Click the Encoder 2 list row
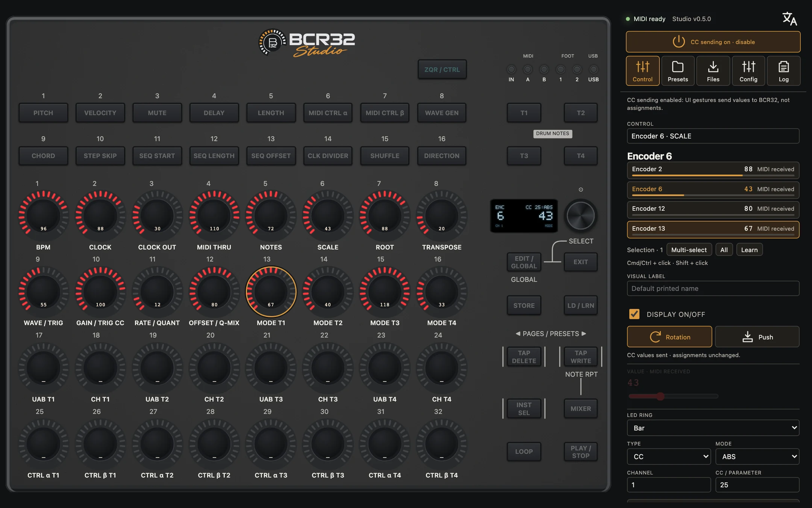This screenshot has width=812, height=508. [713, 170]
